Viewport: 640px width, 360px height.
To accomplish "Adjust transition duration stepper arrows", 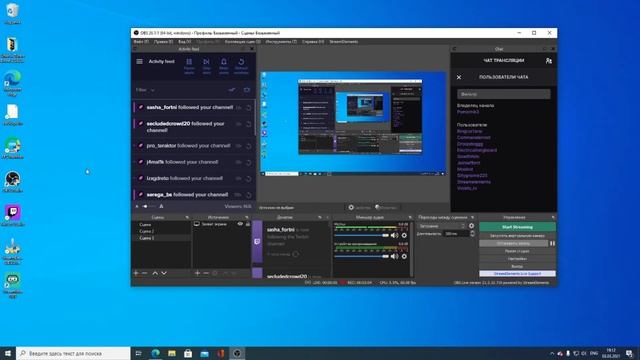I will pyautogui.click(x=472, y=233).
